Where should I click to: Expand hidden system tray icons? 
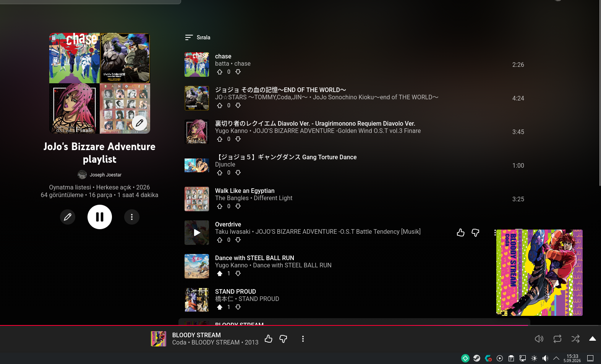tap(556, 358)
